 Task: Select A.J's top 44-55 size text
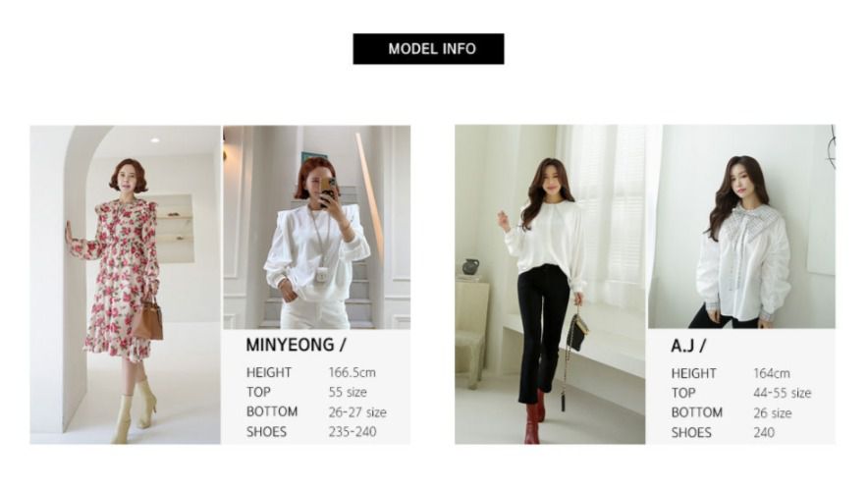point(783,393)
